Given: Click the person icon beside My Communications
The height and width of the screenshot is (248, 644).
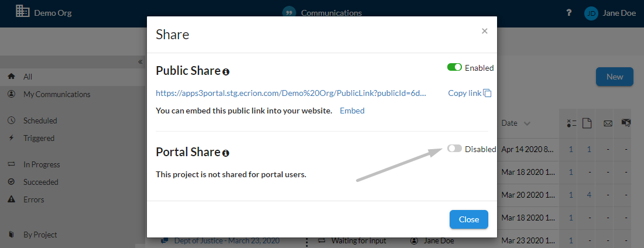Looking at the screenshot, I should coord(12,94).
